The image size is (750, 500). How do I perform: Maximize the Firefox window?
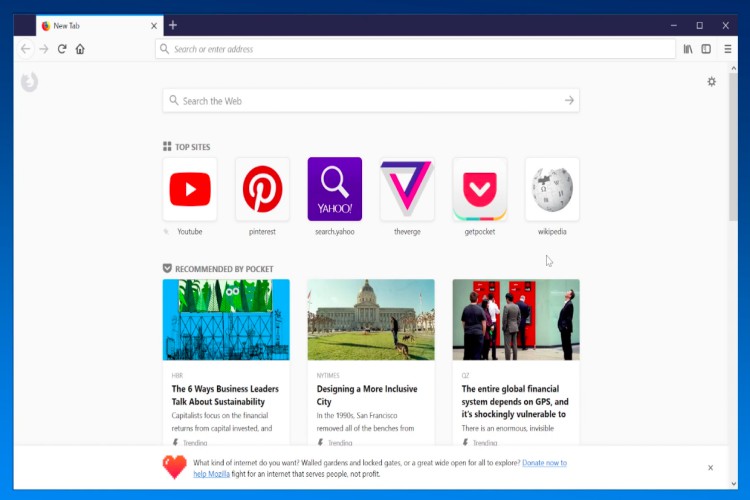700,25
